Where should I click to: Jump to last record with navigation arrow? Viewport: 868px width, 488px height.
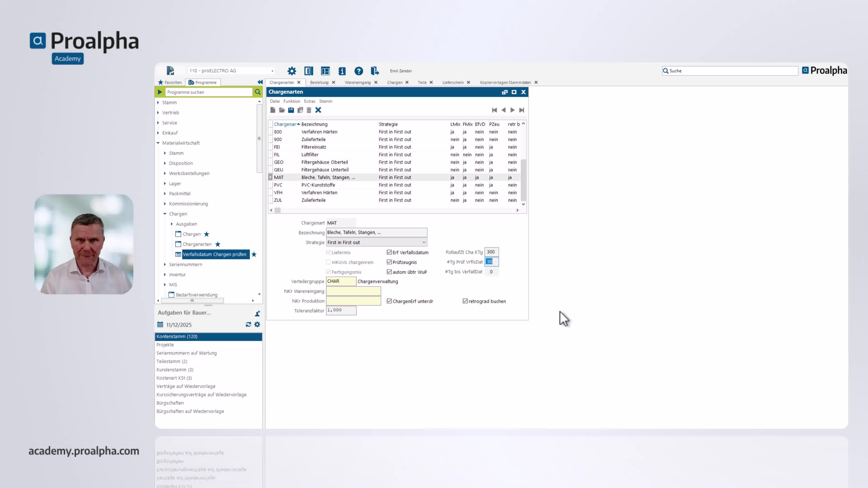522,110
